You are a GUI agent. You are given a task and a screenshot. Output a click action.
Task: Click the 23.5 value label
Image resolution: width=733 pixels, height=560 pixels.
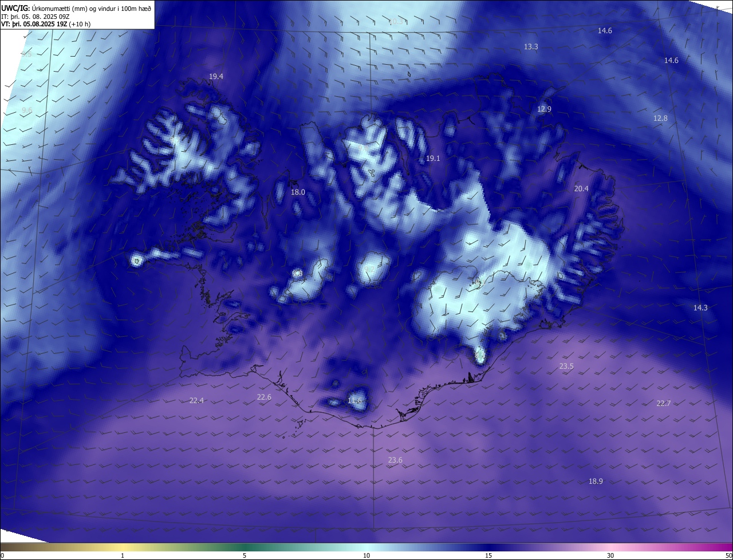[x=566, y=366]
